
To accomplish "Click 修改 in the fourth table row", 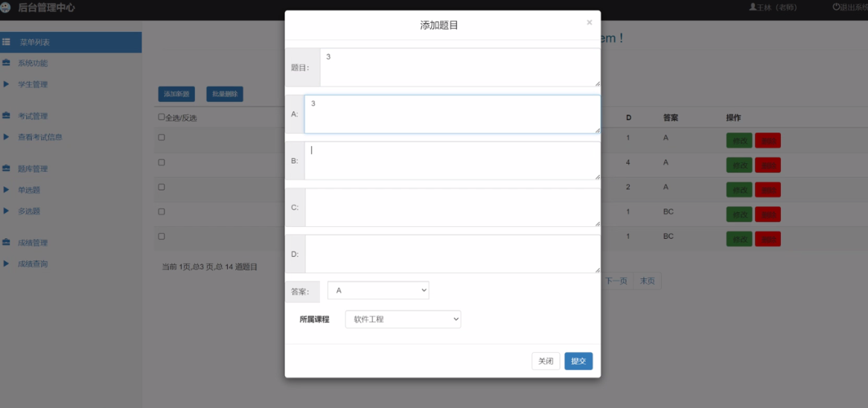I will [x=739, y=214].
